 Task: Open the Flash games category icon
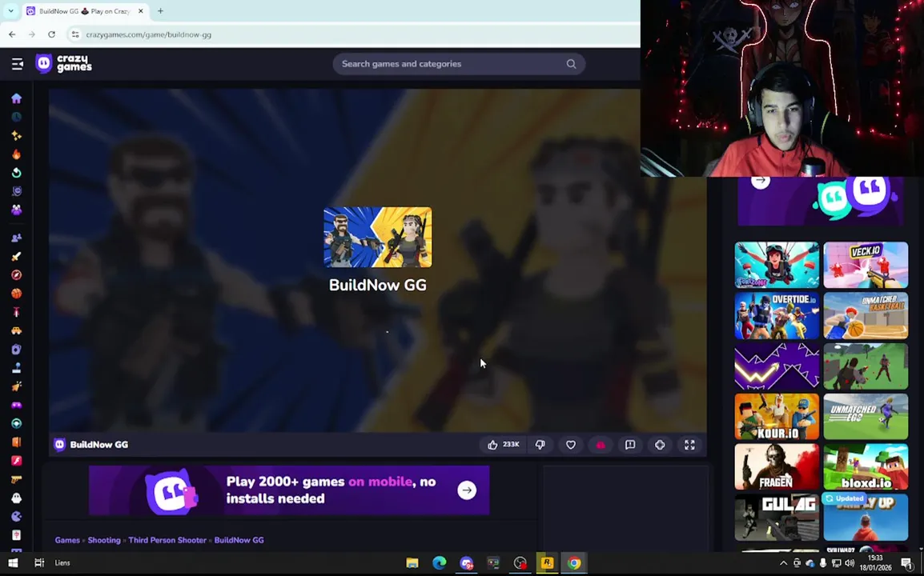click(17, 461)
